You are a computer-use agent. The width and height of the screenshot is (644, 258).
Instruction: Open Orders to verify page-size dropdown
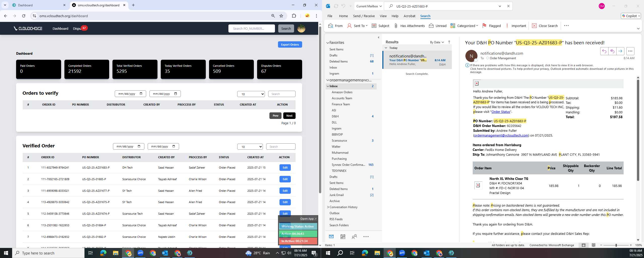point(251,94)
